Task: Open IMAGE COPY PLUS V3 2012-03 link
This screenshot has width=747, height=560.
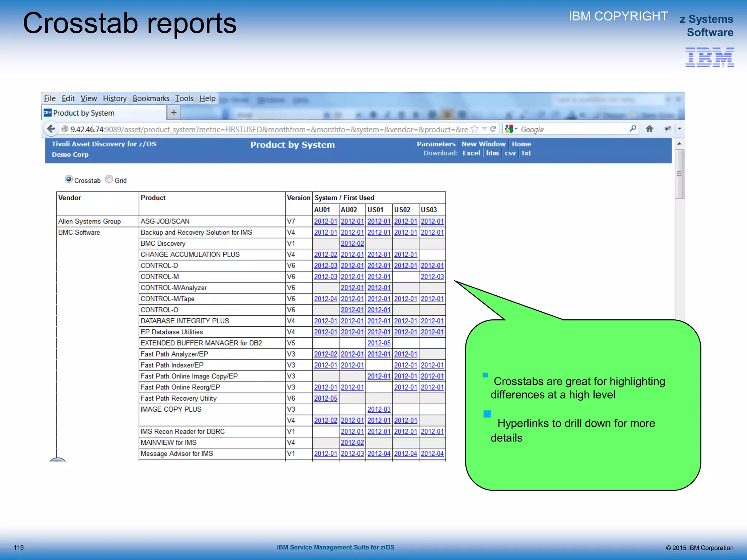Action: 379,409
